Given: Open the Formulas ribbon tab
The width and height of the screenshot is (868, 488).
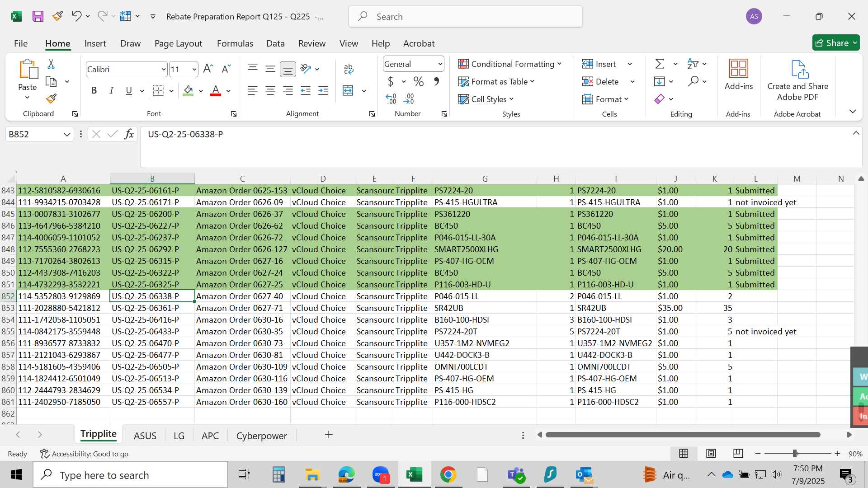Looking at the screenshot, I should click(x=235, y=43).
